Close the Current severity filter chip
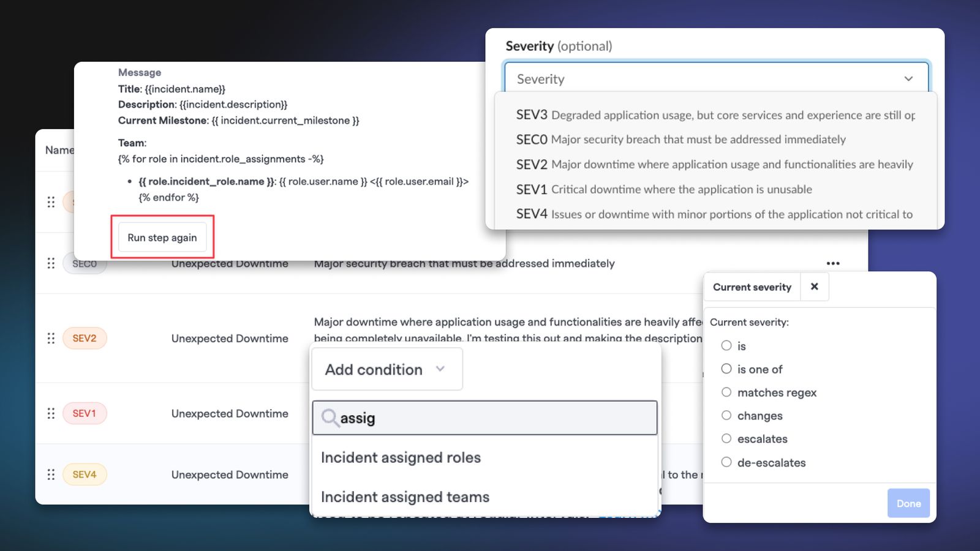Screen dimensions: 980x551 (x=814, y=287)
